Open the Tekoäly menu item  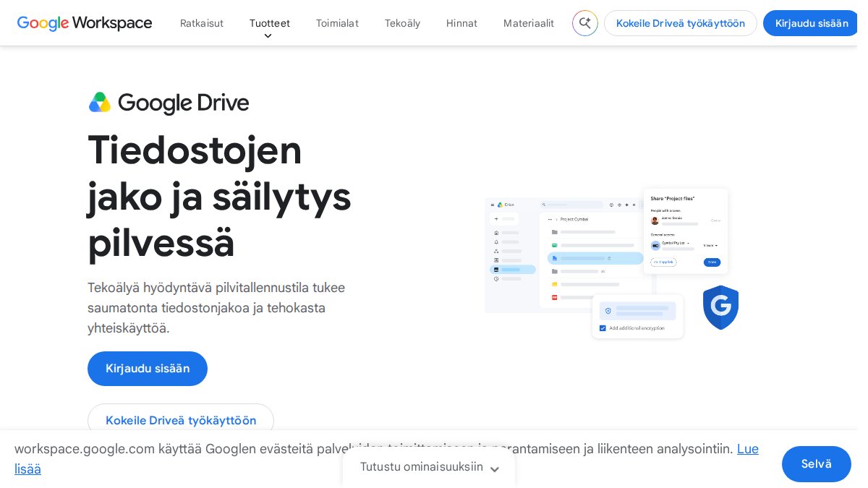tap(402, 23)
